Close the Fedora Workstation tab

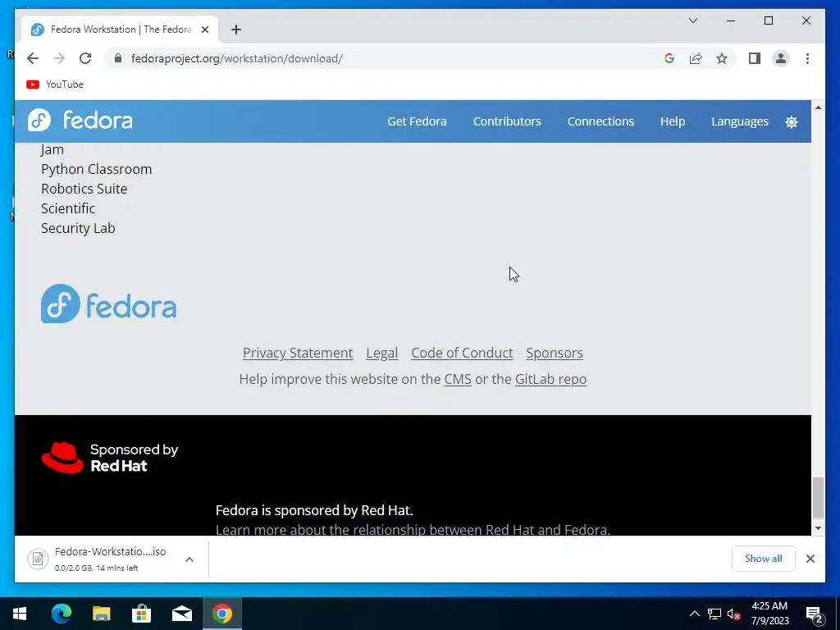point(204,30)
